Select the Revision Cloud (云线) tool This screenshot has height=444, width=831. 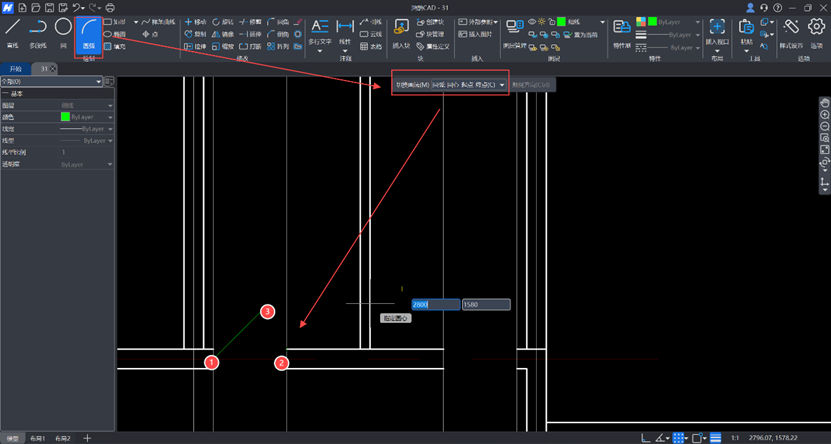pyautogui.click(x=371, y=34)
